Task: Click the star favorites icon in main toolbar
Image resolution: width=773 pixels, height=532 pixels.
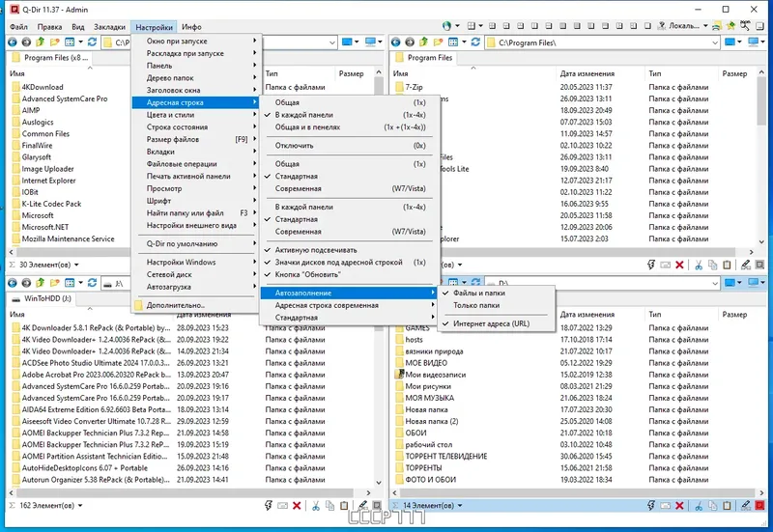Action: tap(730, 26)
